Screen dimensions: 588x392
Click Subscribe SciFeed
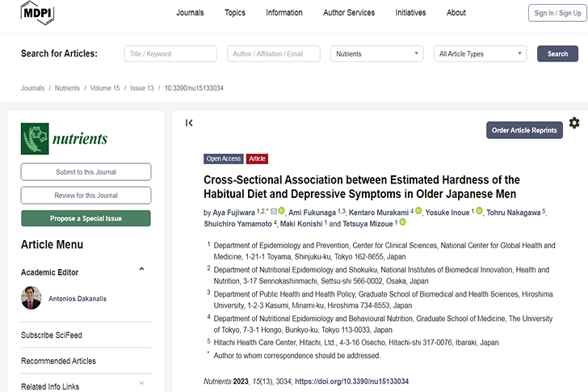(52, 335)
